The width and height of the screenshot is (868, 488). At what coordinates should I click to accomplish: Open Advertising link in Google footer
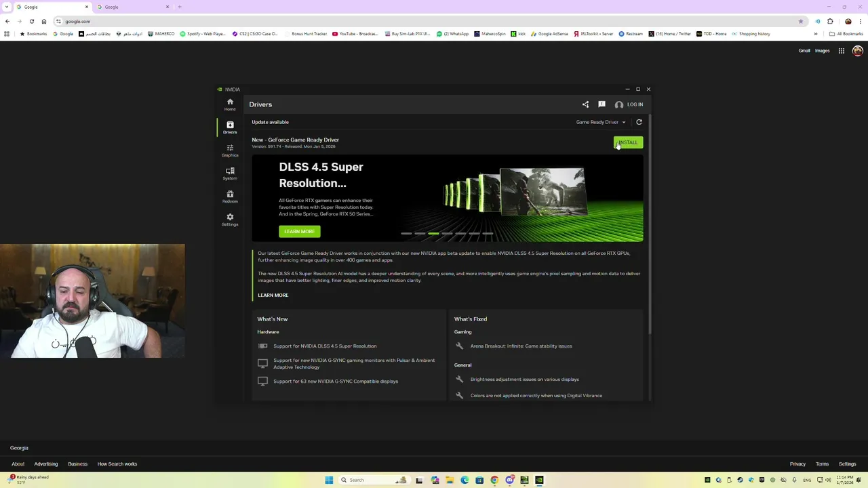point(46,464)
